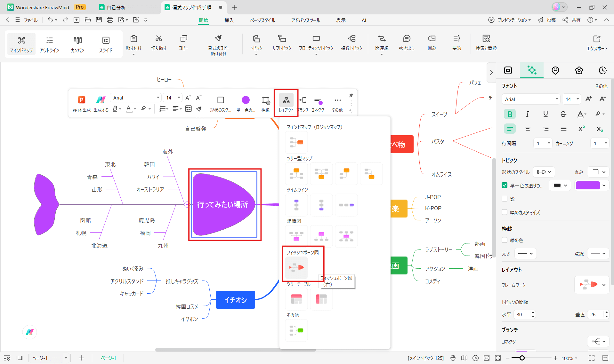Click Other (その他) link in Font section
The width and height of the screenshot is (614, 364).
pos(601,86)
